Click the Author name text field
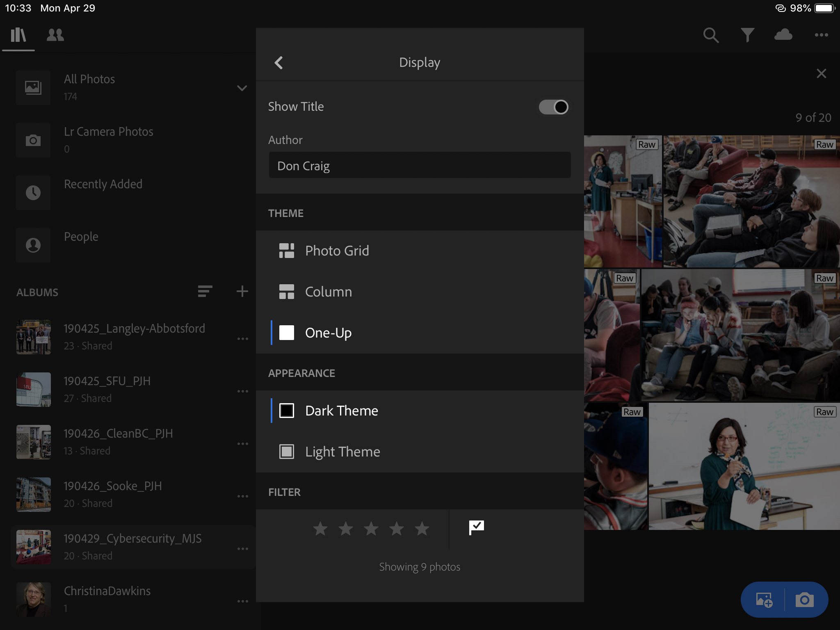The width and height of the screenshot is (840, 630). [x=419, y=166]
